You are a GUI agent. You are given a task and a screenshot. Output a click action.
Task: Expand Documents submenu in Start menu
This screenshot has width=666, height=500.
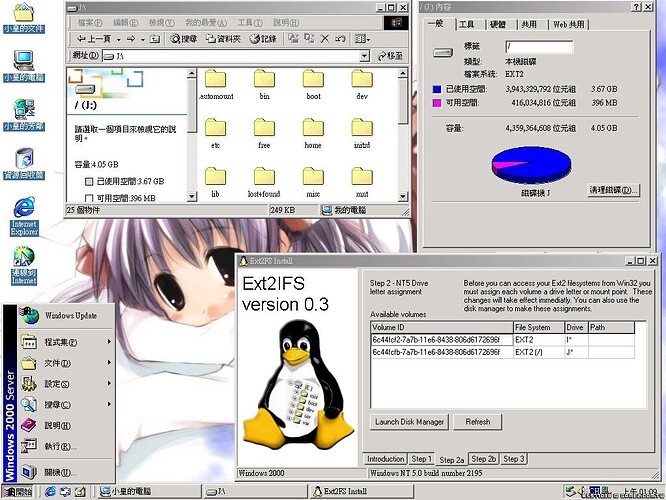66,363
